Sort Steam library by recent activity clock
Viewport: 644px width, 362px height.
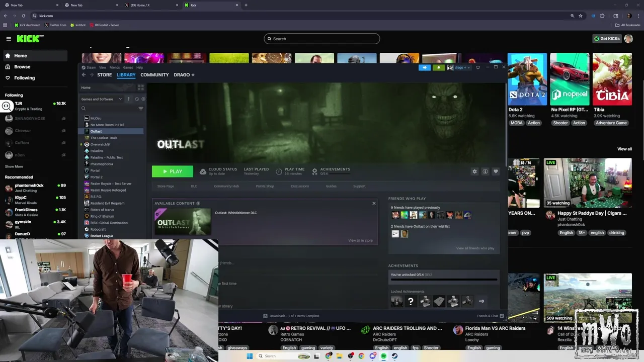pos(137,99)
